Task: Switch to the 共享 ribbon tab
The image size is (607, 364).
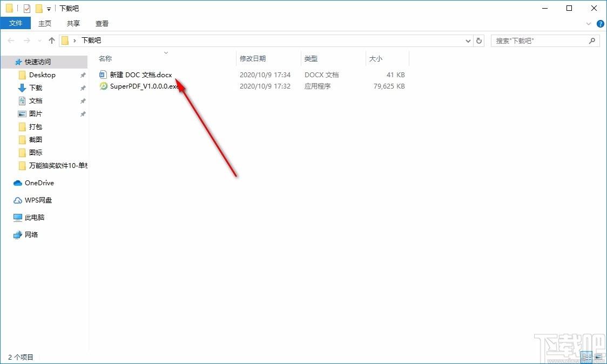Action: tap(73, 23)
